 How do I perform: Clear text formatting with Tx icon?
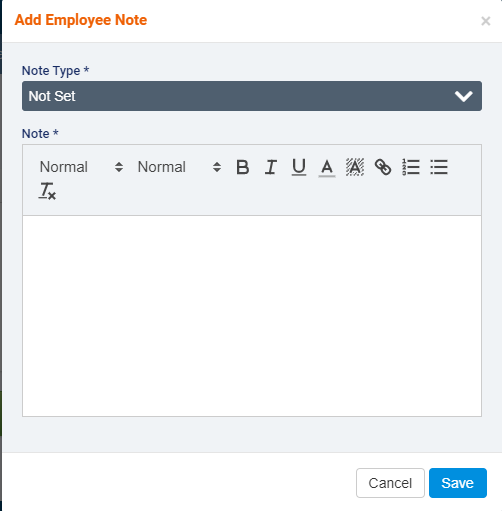(47, 191)
